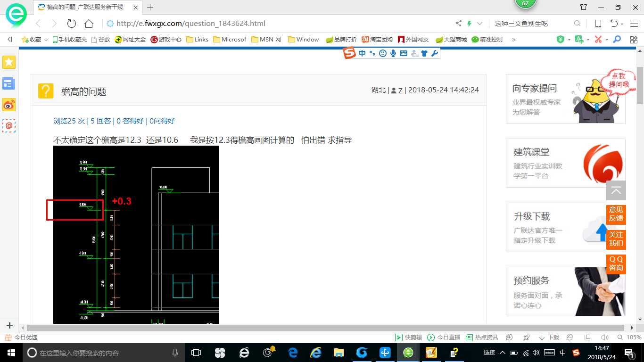Screen dimensions: 644x362
Task: Open 预约服务 appointment service banner
Action: click(565, 291)
